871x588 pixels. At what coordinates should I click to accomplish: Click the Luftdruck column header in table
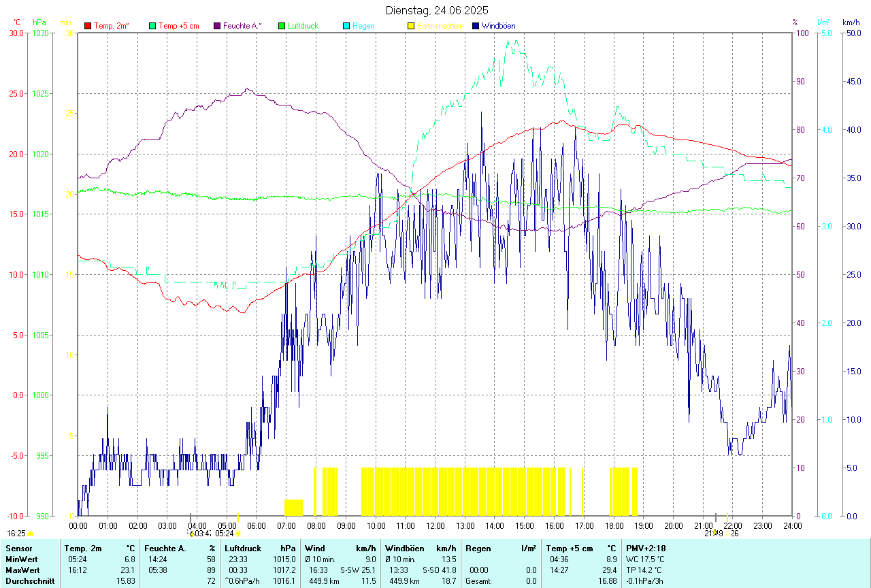coord(243,549)
